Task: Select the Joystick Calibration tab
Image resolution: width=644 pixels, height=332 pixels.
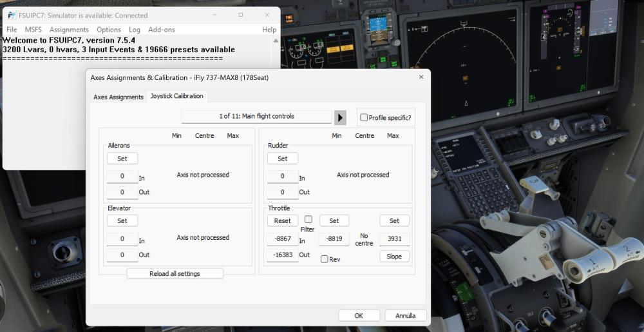Action: click(176, 96)
